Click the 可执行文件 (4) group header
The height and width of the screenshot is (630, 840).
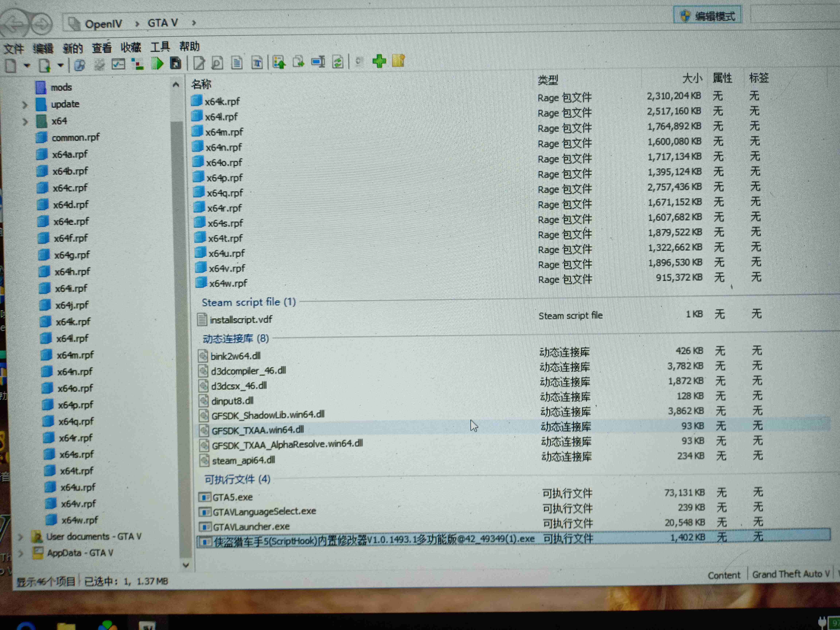coord(237,479)
